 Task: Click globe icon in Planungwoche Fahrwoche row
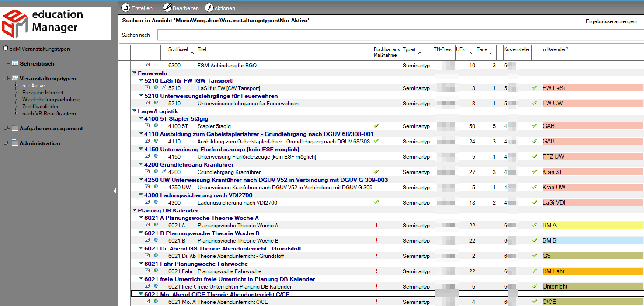(x=156, y=271)
